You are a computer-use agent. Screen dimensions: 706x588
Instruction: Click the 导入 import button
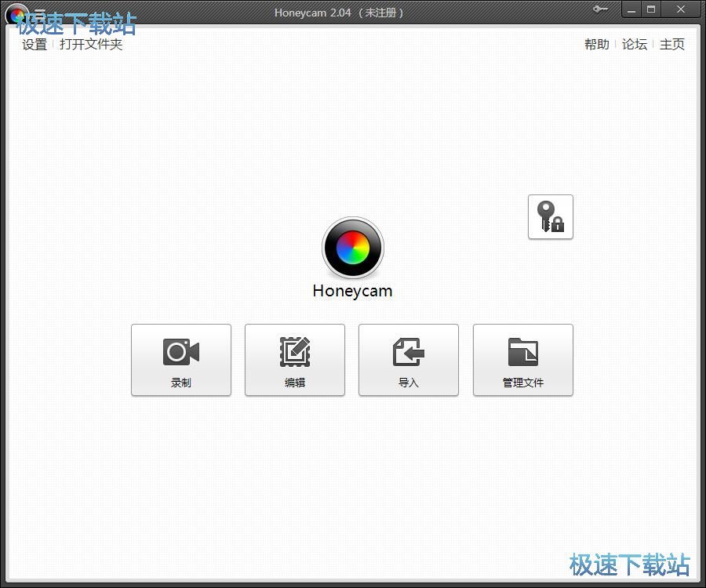click(409, 360)
